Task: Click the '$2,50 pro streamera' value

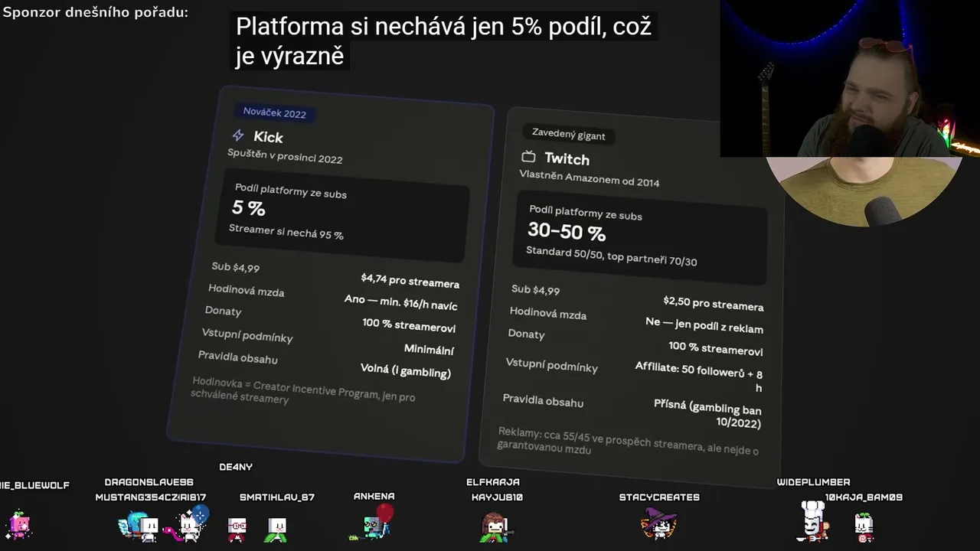Action: click(x=714, y=304)
